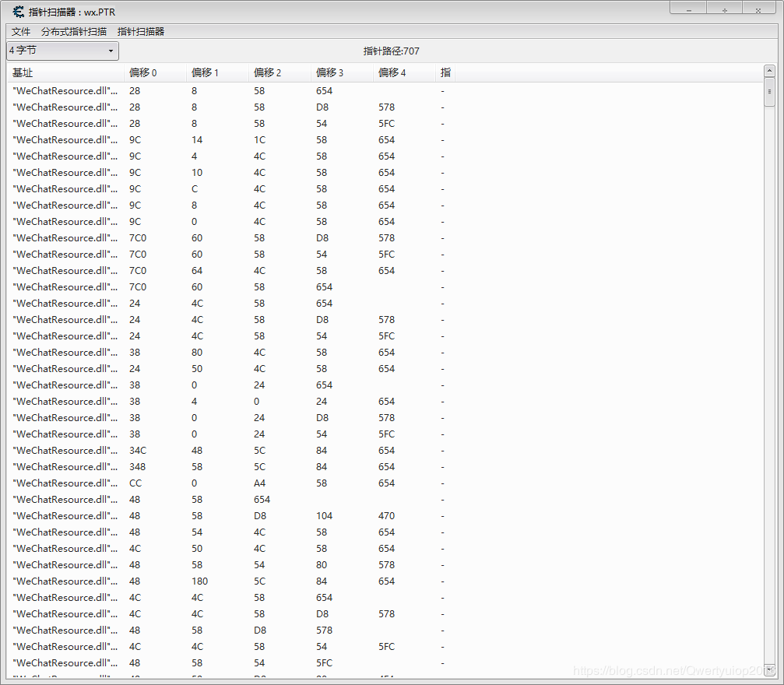Select the row with offsets 48 54 4C 58 654
The image size is (784, 685).
click(x=385, y=532)
